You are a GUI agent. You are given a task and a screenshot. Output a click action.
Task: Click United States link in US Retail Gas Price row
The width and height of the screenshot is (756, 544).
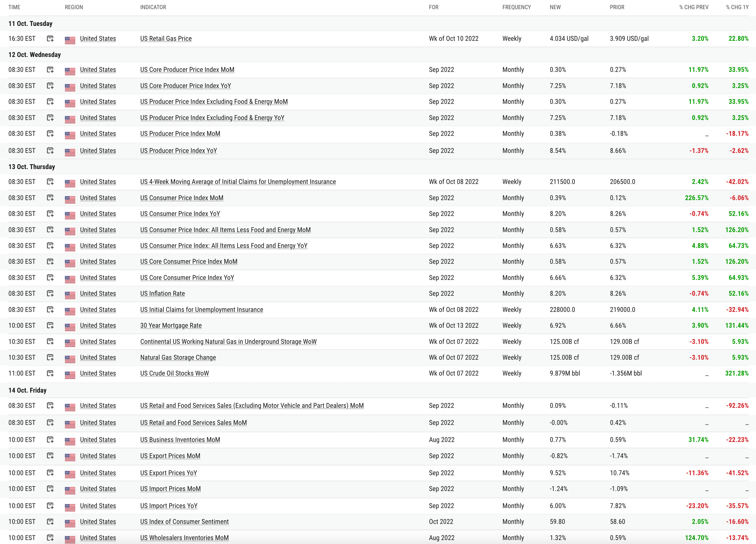coord(98,39)
